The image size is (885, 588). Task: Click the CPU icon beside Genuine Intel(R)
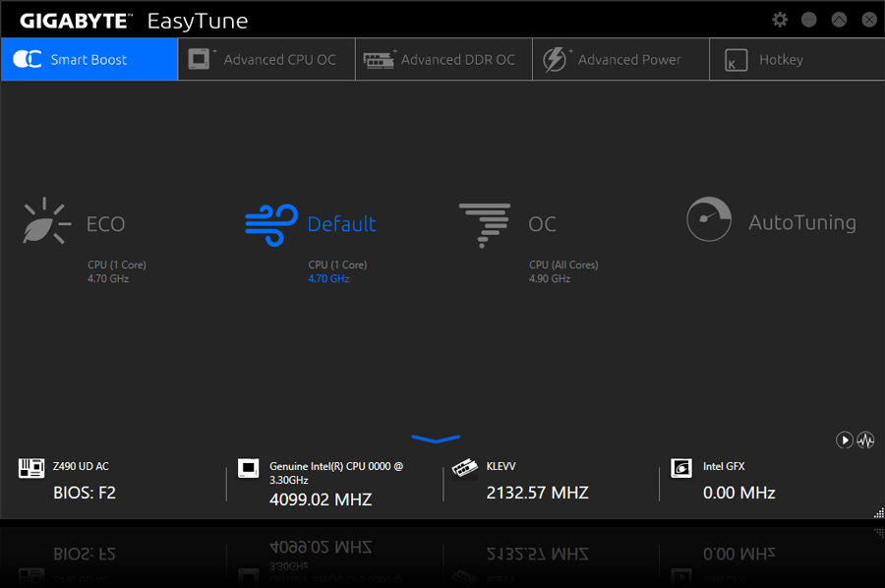pos(249,468)
